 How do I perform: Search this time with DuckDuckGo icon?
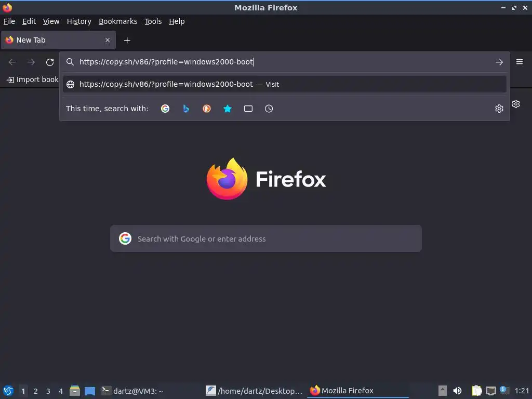coord(207,109)
